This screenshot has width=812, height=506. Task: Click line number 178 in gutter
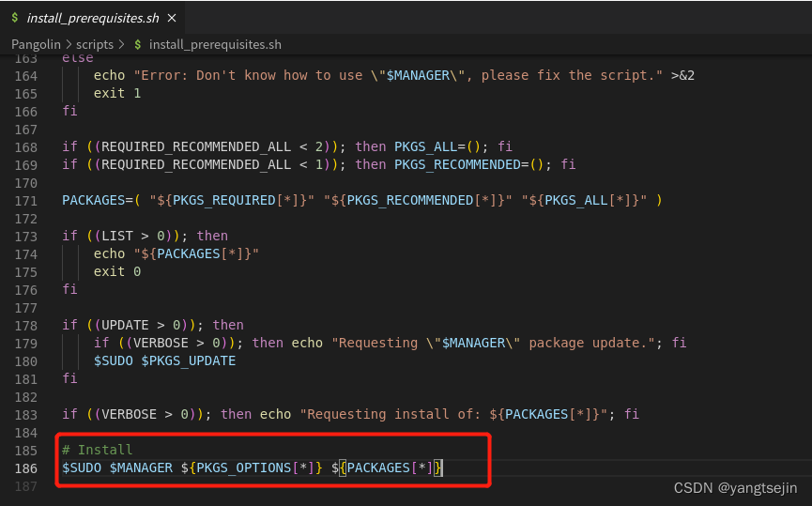[x=26, y=326]
